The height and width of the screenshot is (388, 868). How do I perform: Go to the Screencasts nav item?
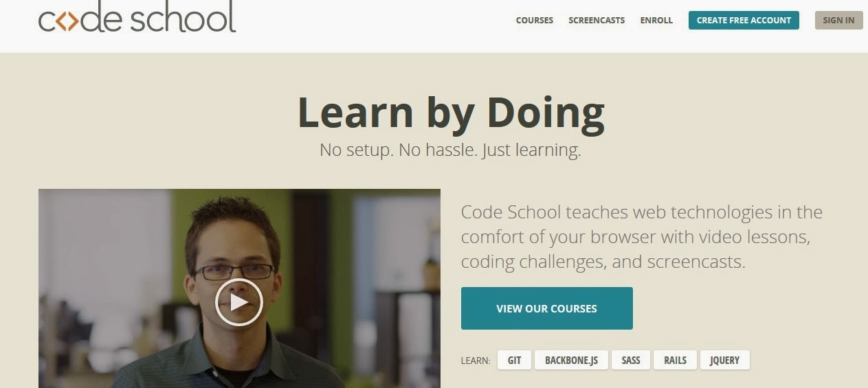pyautogui.click(x=597, y=21)
